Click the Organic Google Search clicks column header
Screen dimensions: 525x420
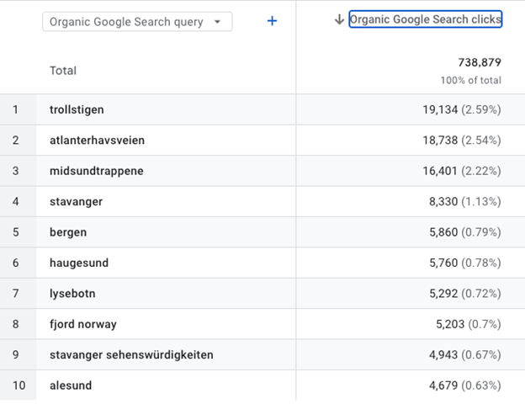(425, 19)
